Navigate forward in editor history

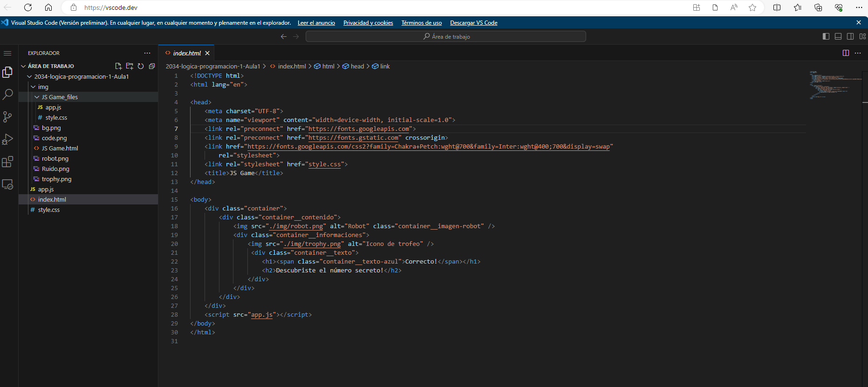296,36
